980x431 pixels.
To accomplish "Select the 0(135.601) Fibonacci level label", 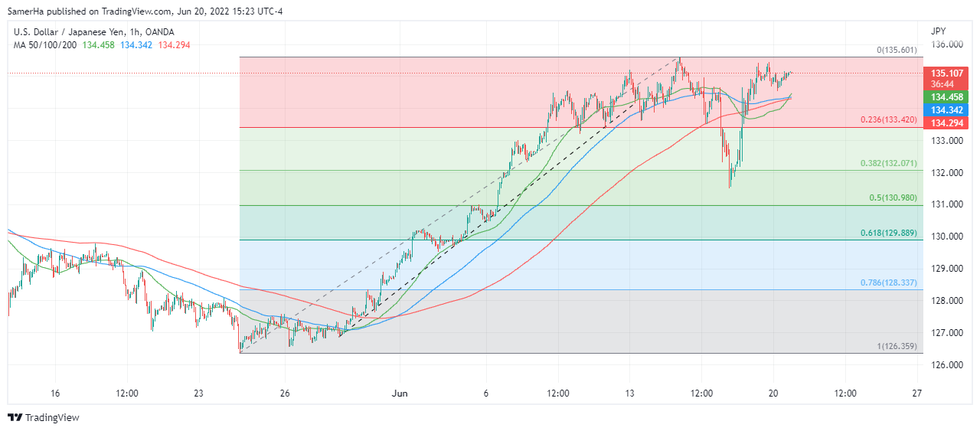I will click(x=897, y=51).
